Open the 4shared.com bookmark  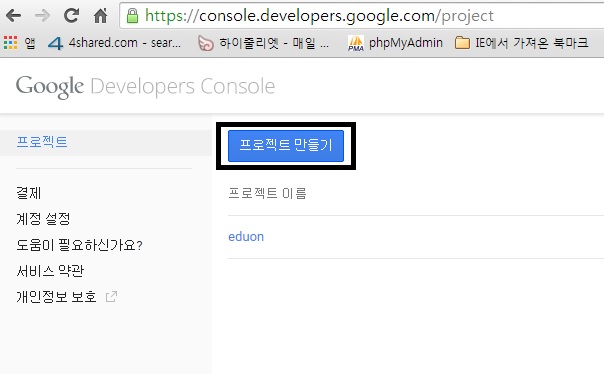point(114,43)
